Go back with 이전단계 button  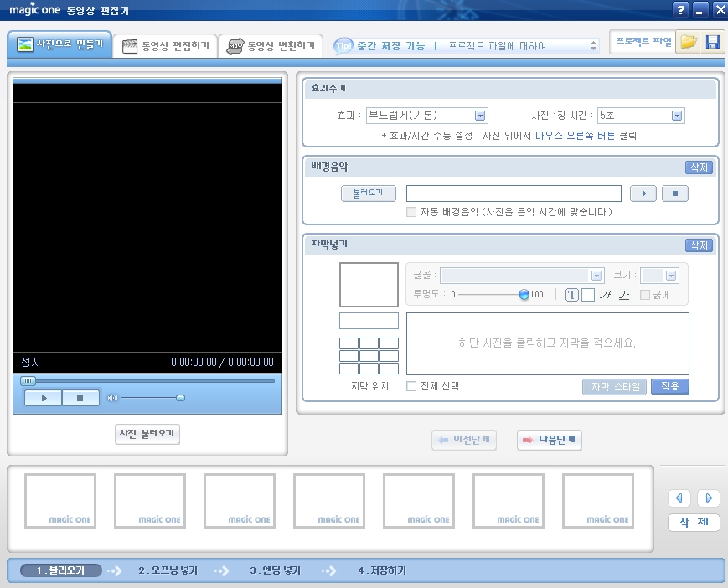click(464, 440)
